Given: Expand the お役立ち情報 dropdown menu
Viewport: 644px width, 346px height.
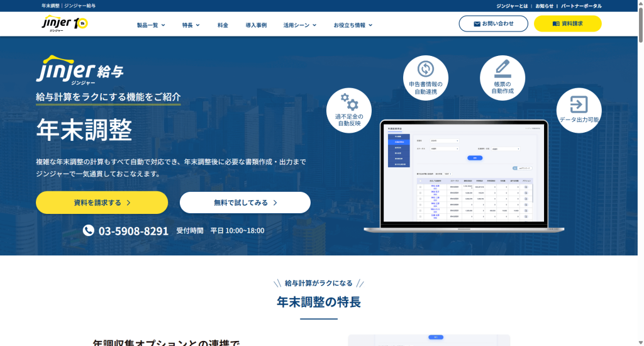Looking at the screenshot, I should coord(353,25).
